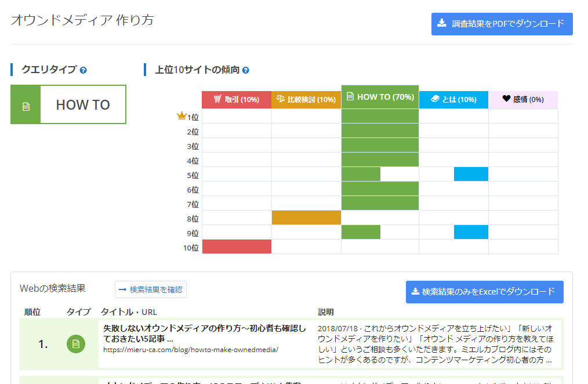Viewport: 588px width, 384px height.
Task: Click the orange bar in the 8位 row
Action: coord(306,218)
